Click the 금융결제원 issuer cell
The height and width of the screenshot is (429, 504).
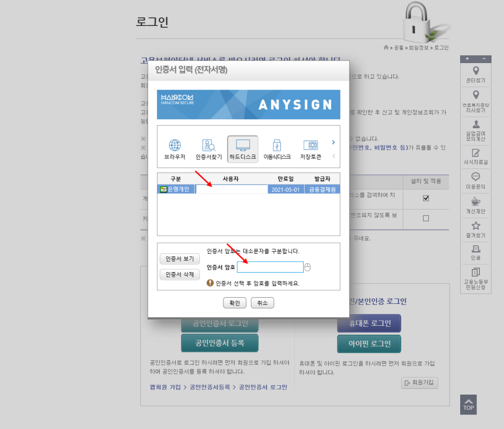click(322, 189)
